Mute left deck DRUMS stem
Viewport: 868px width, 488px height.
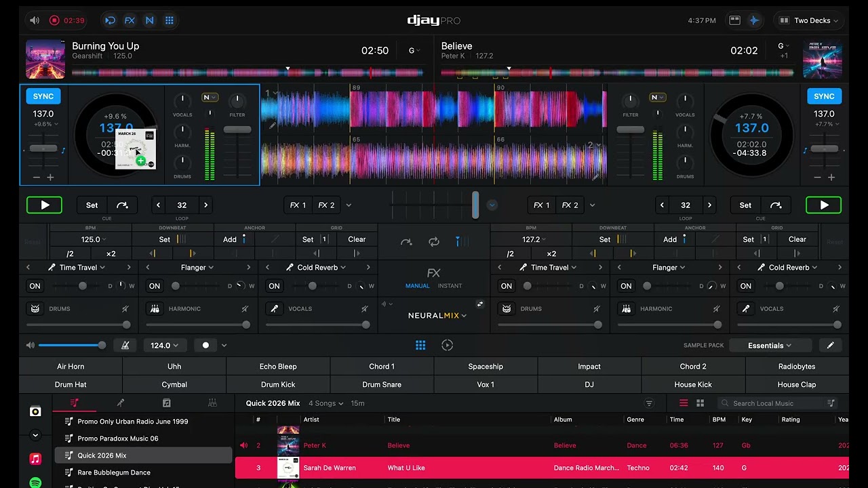(125, 308)
